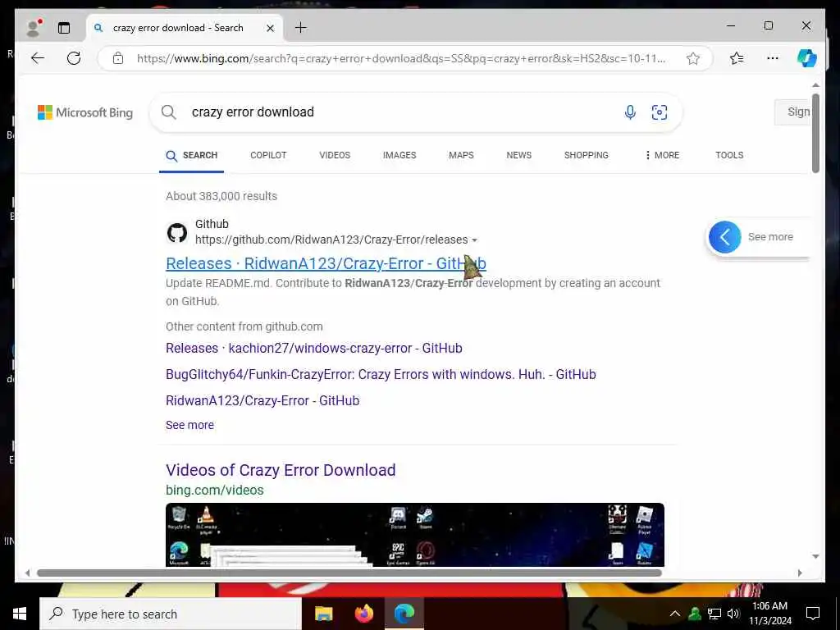Click the Sign in button
Image resolution: width=840 pixels, height=630 pixels.
[x=795, y=112]
